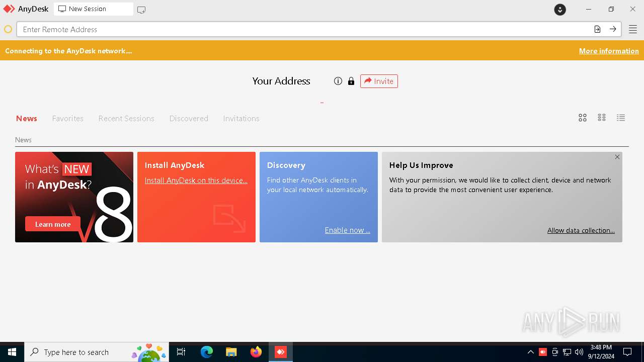Click the What's New in AnyDesk thumbnail
Viewport: 644px width, 362px height.
tap(74, 197)
